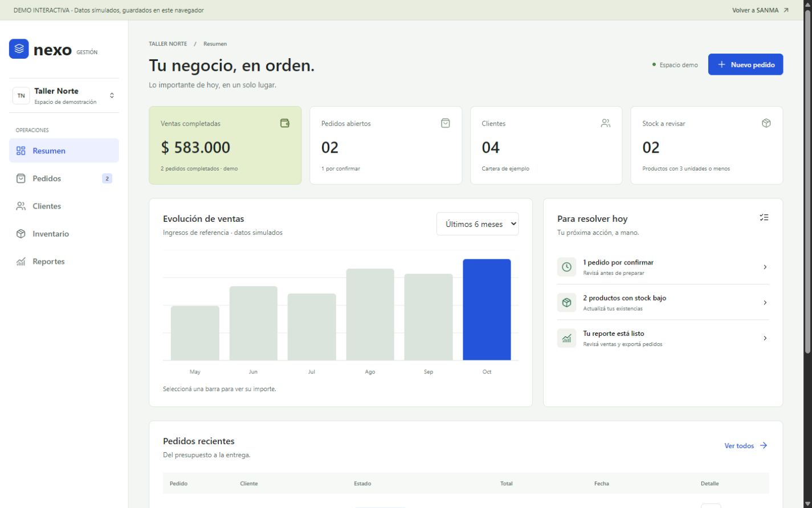The height and width of the screenshot is (508, 812).
Task: Follow the Volver a SANMA link
Action: 760,10
